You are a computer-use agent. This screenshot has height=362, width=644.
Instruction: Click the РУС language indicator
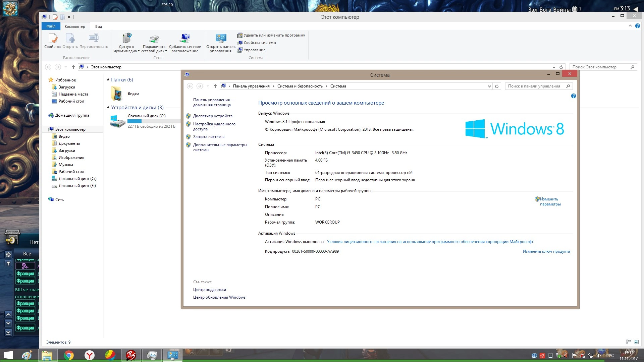(x=610, y=356)
